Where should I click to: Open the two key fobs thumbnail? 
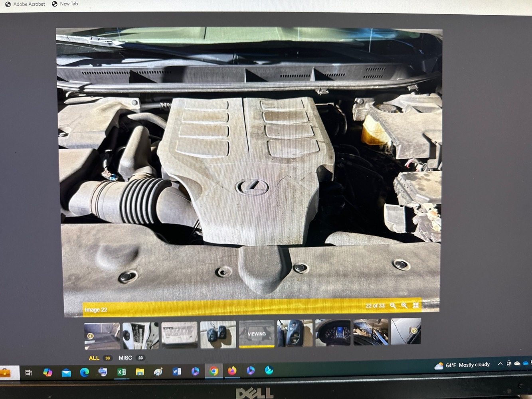pos(218,334)
